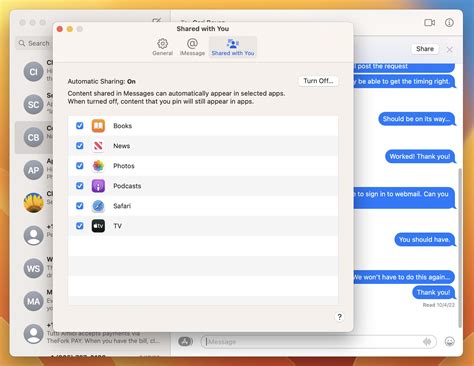The width and height of the screenshot is (474, 366).
Task: Select the WS contact conversation
Action: pyautogui.click(x=34, y=268)
